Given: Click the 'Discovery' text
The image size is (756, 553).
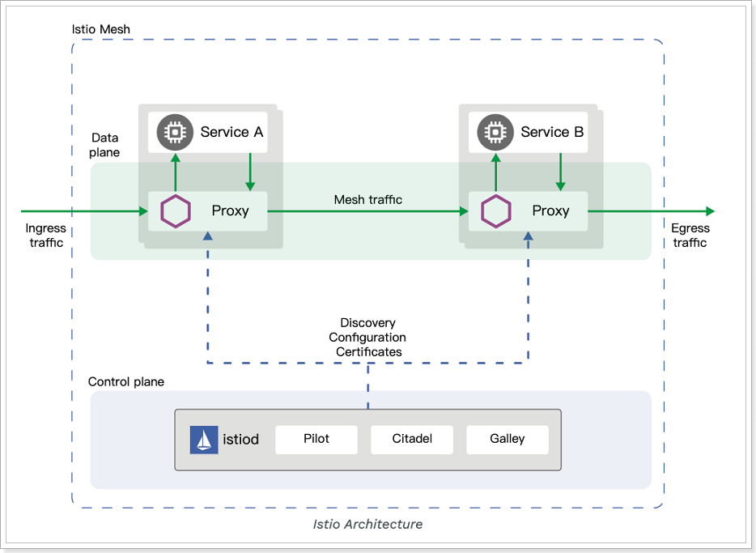Looking at the screenshot, I should tap(367, 322).
